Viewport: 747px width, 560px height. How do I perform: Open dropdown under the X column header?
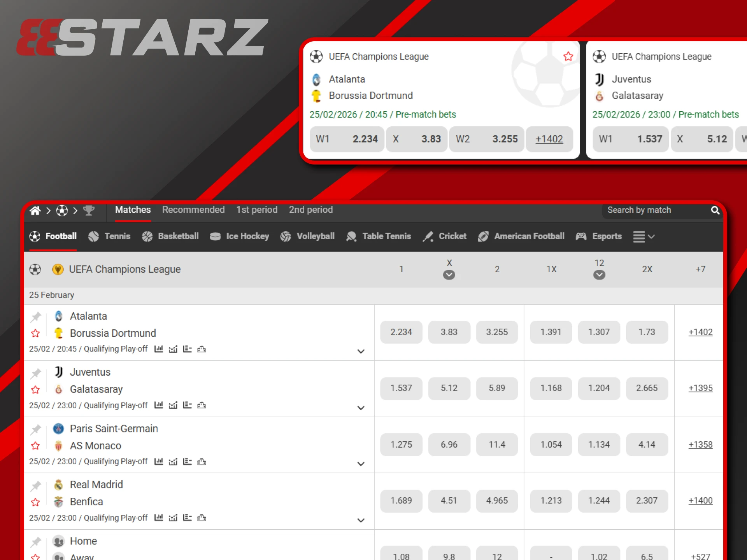pos(449,275)
